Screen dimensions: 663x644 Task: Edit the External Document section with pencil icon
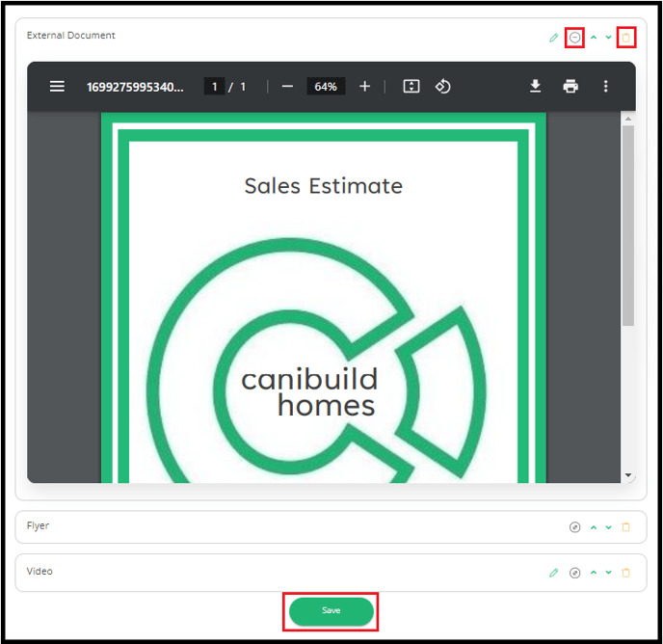tap(553, 39)
